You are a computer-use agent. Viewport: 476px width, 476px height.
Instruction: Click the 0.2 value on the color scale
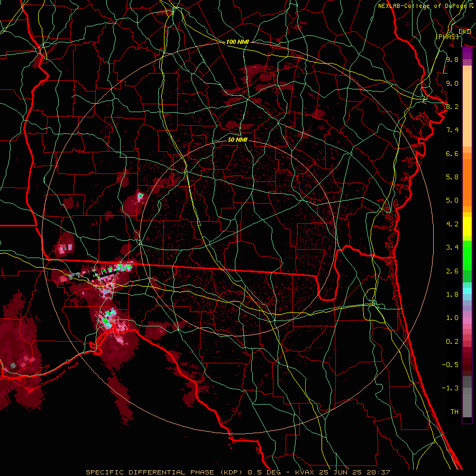click(x=452, y=342)
